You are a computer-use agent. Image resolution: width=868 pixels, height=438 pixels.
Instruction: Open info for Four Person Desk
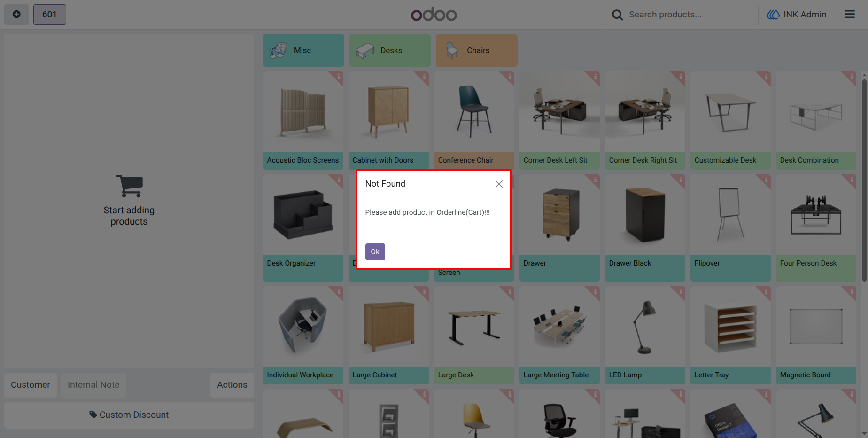pos(851,180)
